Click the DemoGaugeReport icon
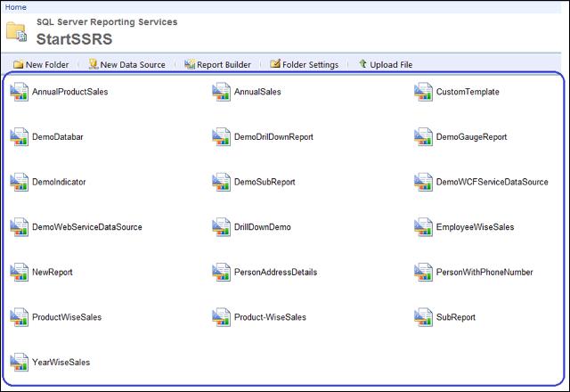Screen dimensions: 570x392 point(424,136)
